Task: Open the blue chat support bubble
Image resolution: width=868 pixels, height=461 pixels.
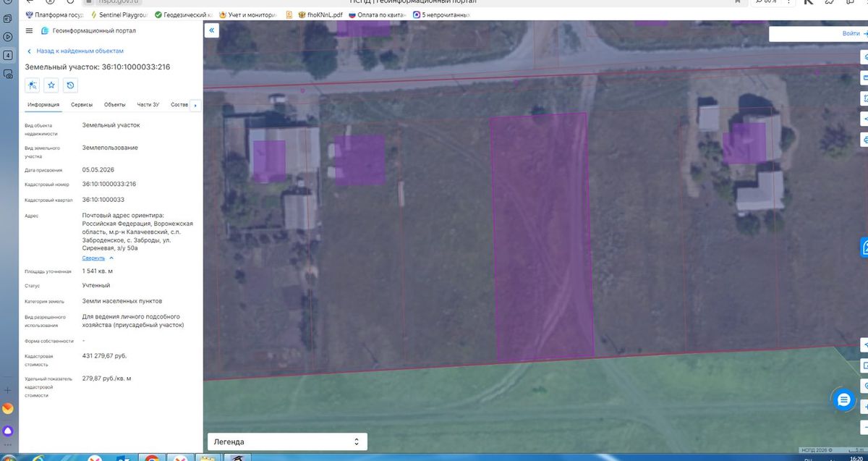Action: pyautogui.click(x=843, y=399)
